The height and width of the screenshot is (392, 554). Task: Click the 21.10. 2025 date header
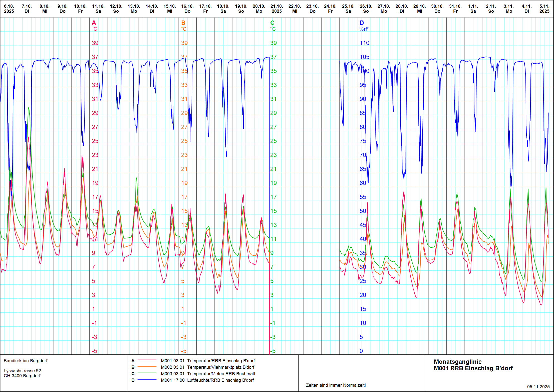(x=276, y=9)
